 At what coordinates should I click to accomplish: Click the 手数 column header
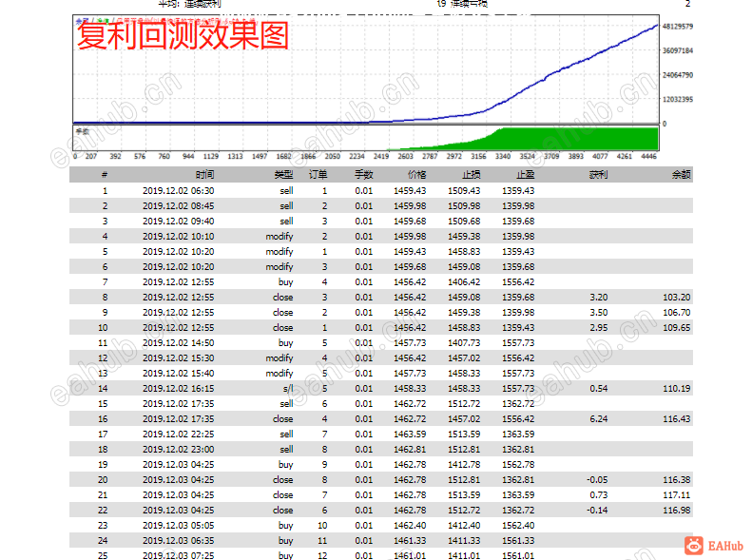364,175
